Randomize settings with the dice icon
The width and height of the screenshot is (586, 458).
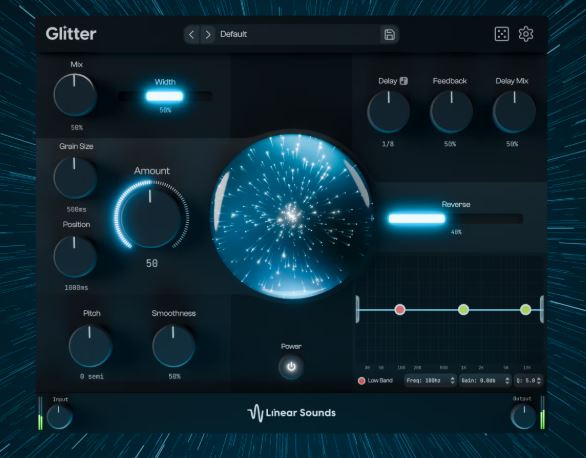[502, 34]
